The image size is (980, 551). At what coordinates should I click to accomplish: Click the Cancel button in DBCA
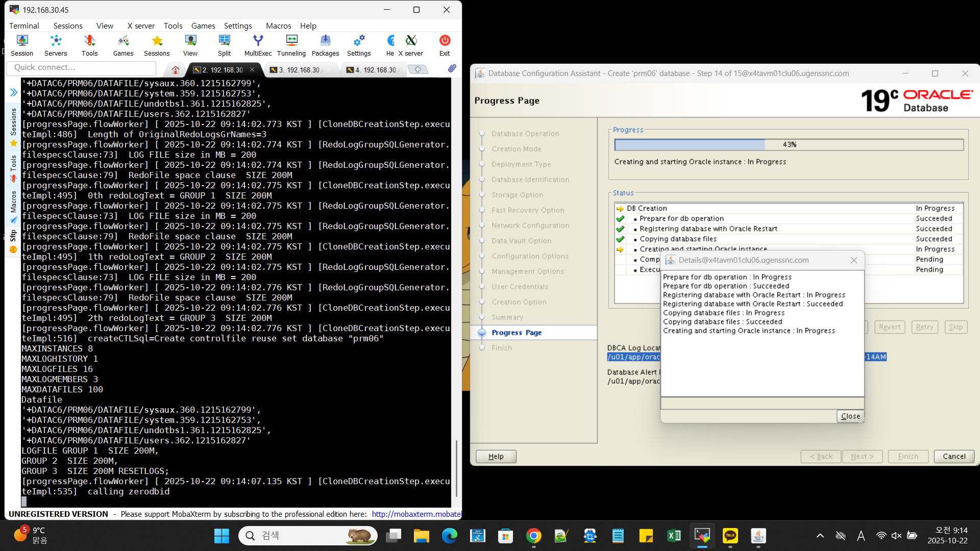pos(953,456)
